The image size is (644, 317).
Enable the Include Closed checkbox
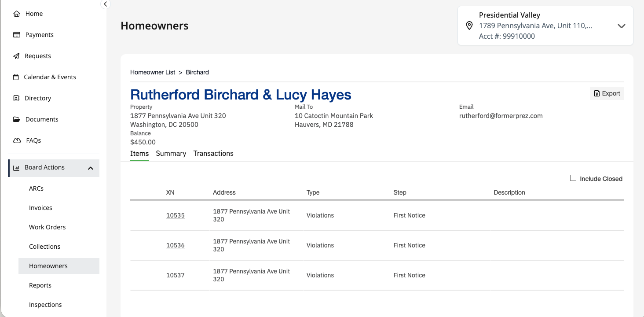[573, 178]
